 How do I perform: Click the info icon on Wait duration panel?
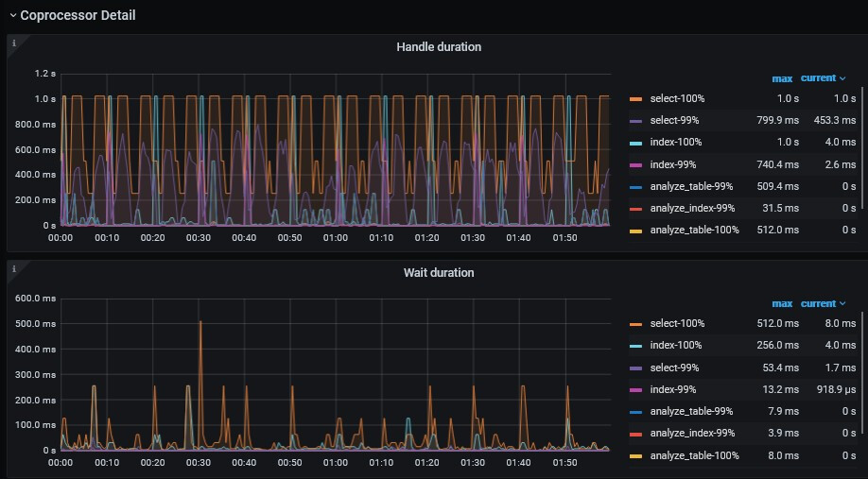pos(13,269)
